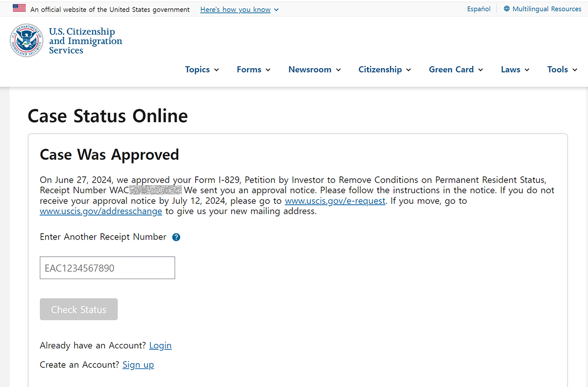This screenshot has height=387, width=588.
Task: Click the help question mark icon
Action: tap(176, 237)
